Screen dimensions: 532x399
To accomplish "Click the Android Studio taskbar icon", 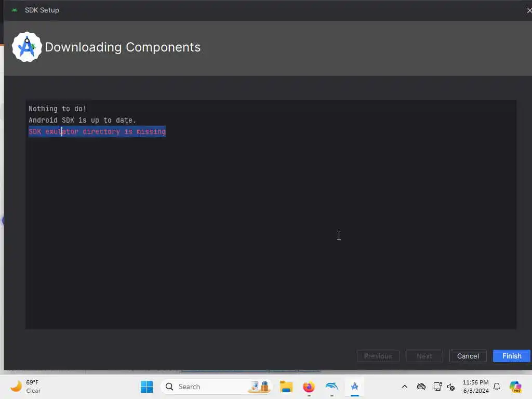I will tap(354, 387).
